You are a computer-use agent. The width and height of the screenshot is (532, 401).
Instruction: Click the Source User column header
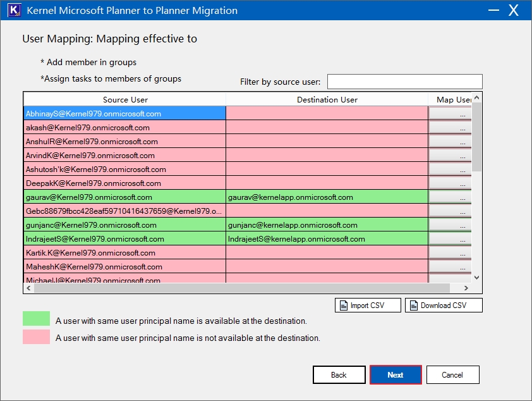[125, 99]
